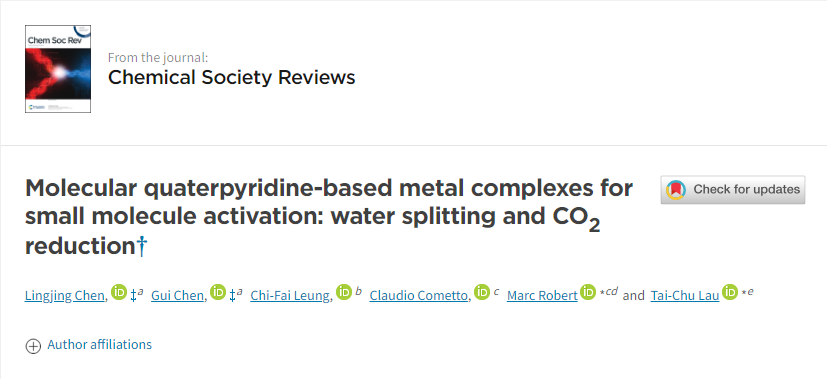
Task: Open Claudio Cometto author link
Action: 419,296
